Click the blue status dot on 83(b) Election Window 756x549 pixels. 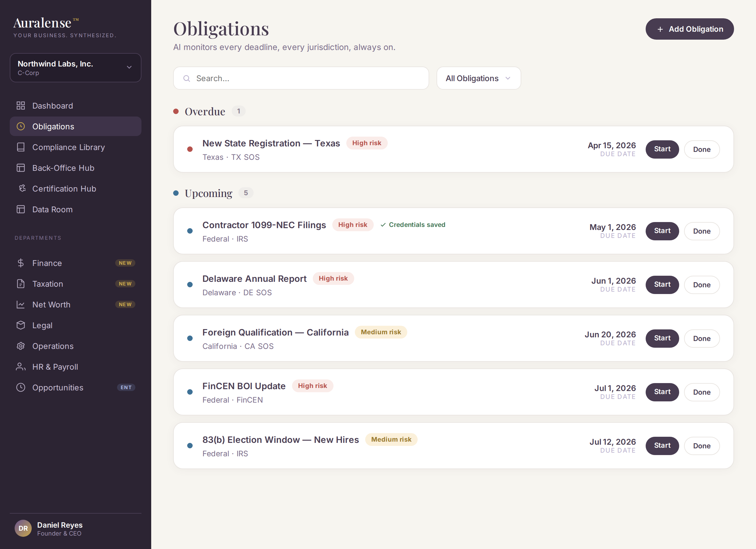[190, 446]
